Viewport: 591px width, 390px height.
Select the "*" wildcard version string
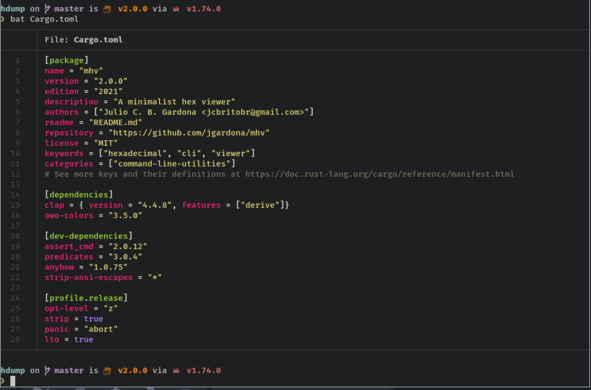coord(155,278)
